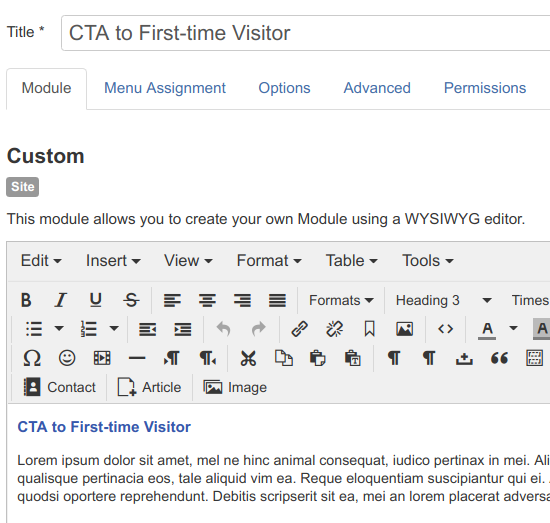Toggle underline formatting
Image resolution: width=550 pixels, height=523 pixels.
click(x=95, y=300)
